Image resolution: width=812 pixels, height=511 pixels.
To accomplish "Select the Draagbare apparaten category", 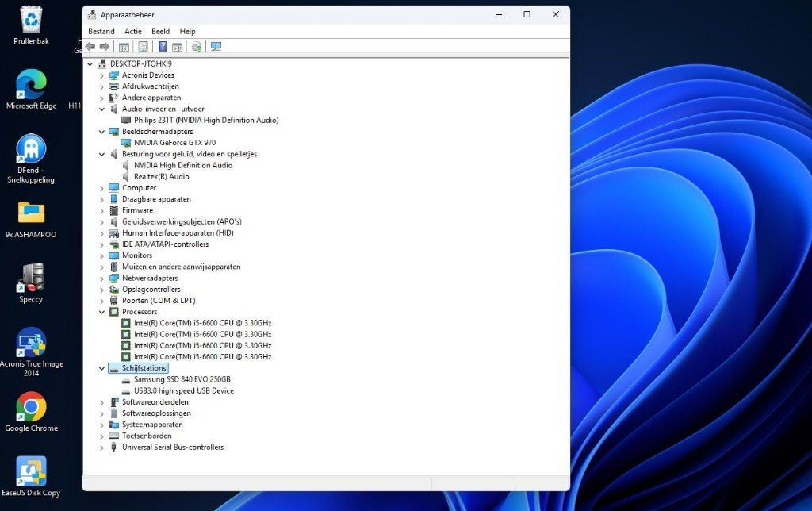I will click(x=156, y=199).
